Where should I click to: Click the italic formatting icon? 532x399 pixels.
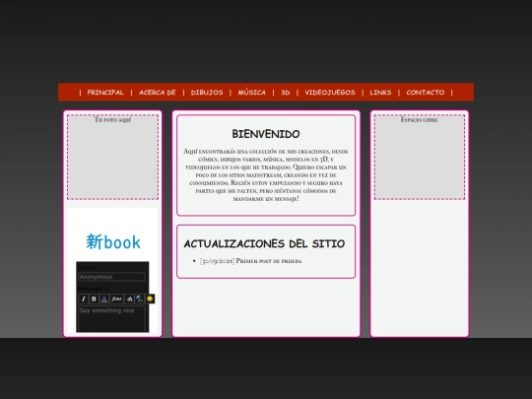tap(83, 299)
